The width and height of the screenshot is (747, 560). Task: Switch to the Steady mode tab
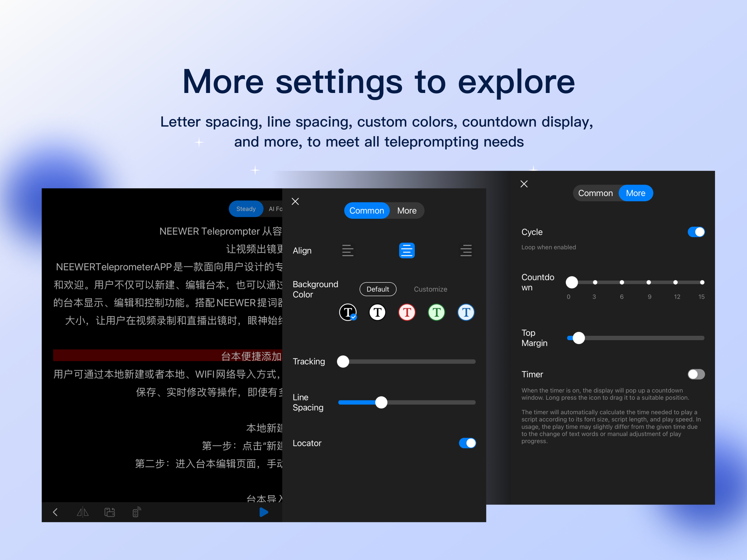pyautogui.click(x=246, y=209)
